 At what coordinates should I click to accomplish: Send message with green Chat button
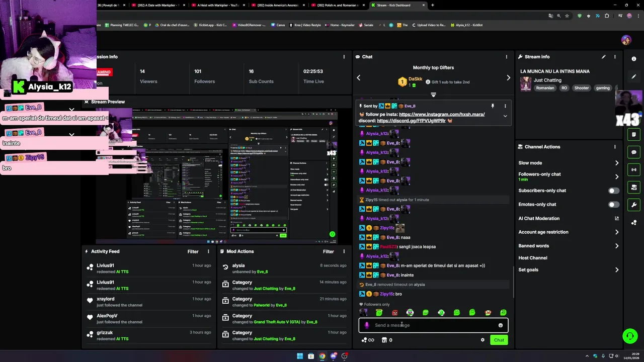tap(499, 340)
